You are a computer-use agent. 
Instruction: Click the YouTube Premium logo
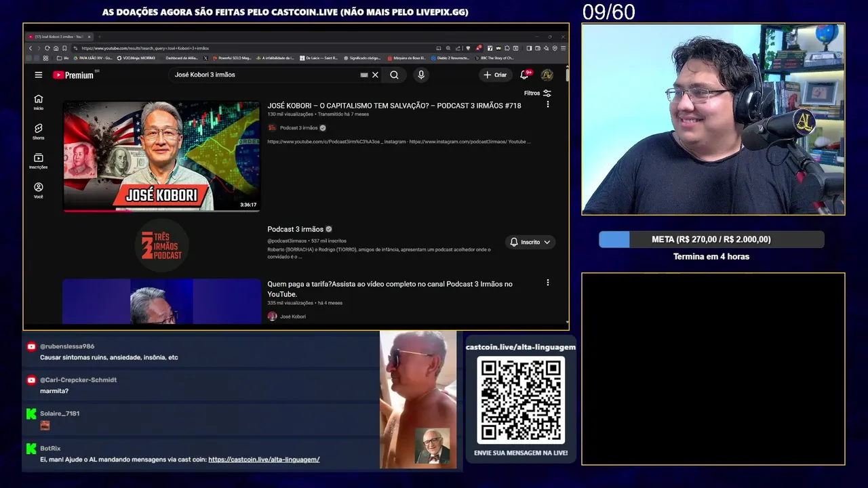pos(74,75)
